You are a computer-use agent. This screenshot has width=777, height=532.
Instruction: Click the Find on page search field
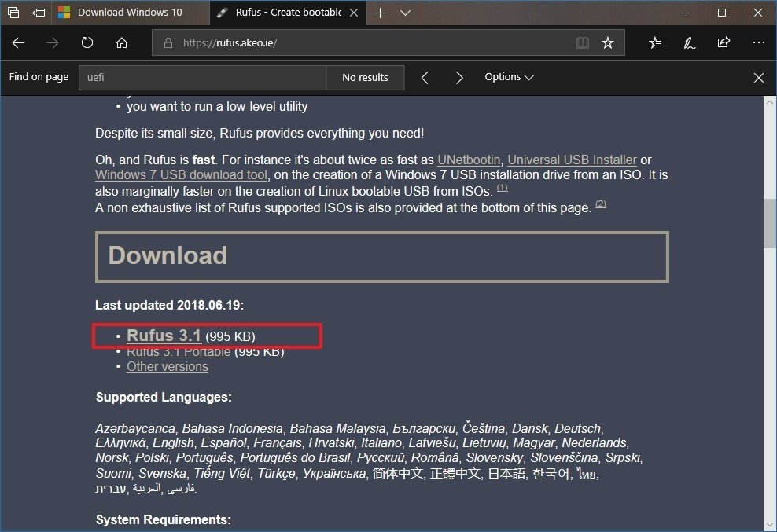[202, 77]
